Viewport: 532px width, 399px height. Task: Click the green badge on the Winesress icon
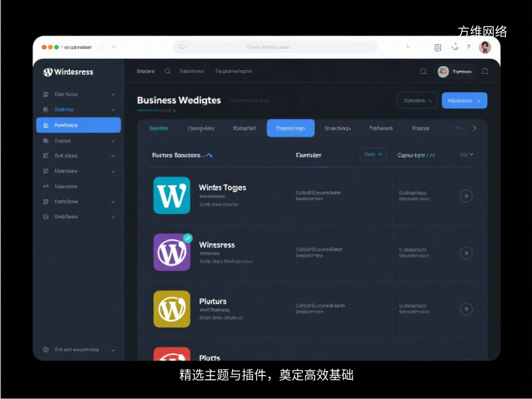tap(188, 238)
